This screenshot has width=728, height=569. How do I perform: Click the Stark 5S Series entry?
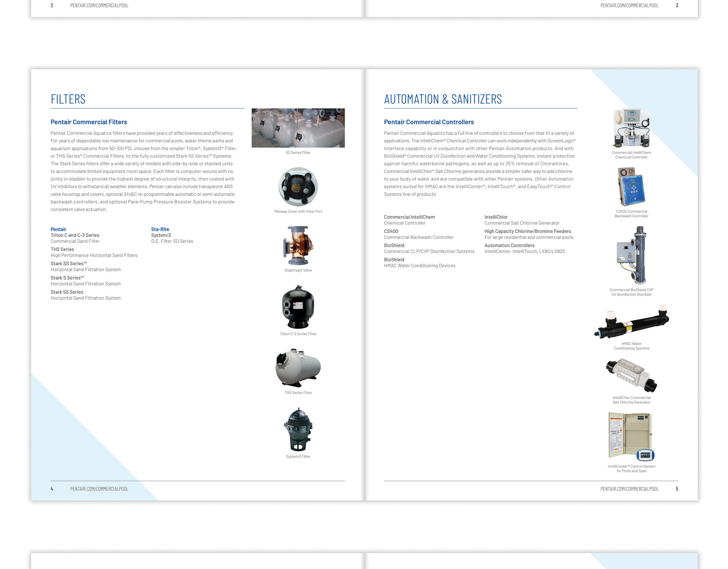coord(85,295)
